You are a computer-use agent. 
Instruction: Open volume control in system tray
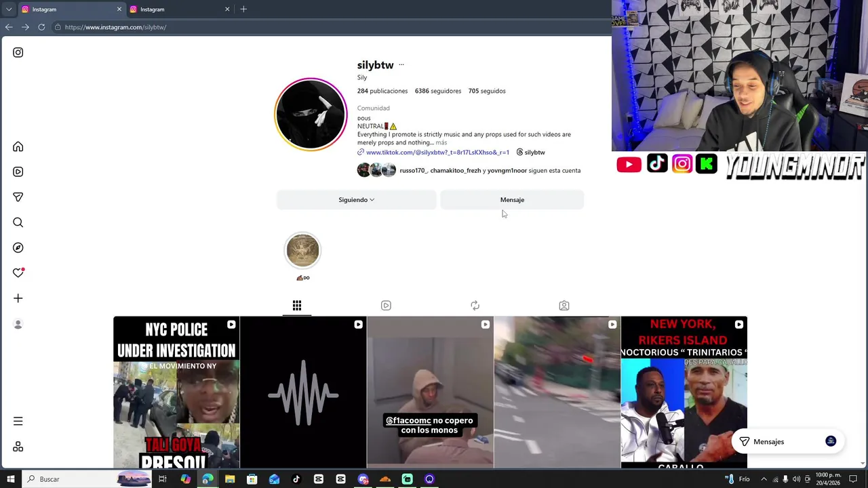click(796, 479)
